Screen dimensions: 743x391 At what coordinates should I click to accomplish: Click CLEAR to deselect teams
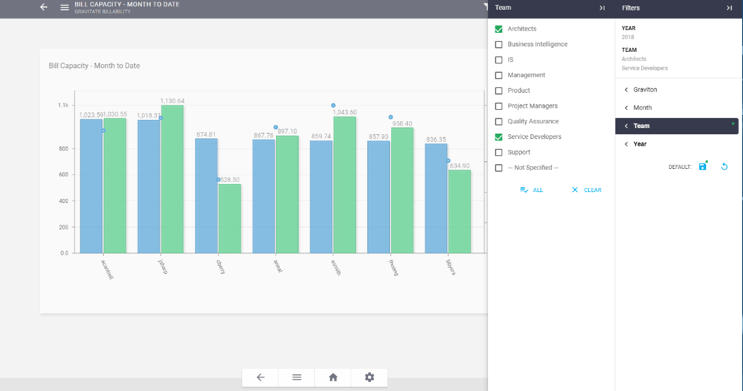click(x=586, y=190)
